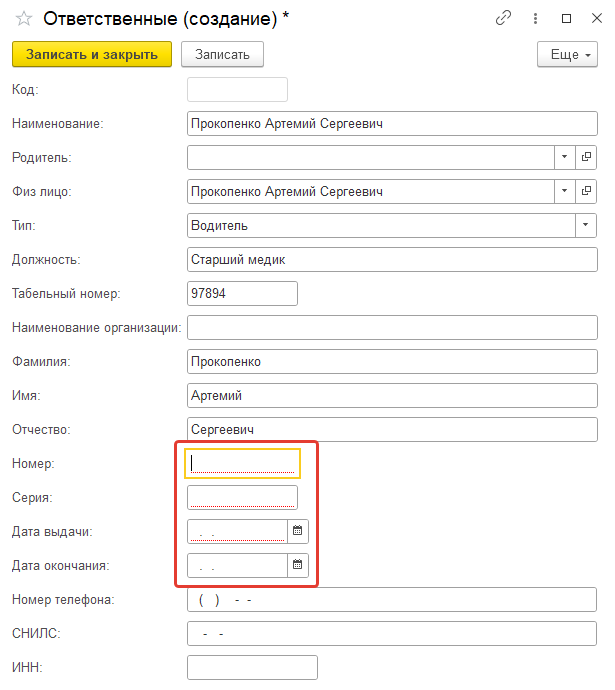Open calendar for Дата окончания field
The width and height of the screenshot is (615, 690).
298,565
